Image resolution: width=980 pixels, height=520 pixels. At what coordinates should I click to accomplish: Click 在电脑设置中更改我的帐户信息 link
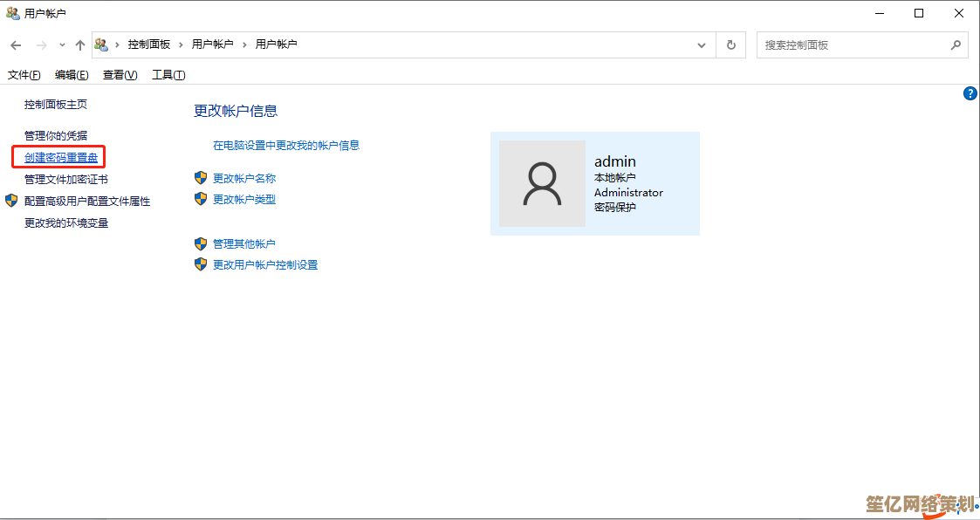tap(286, 146)
